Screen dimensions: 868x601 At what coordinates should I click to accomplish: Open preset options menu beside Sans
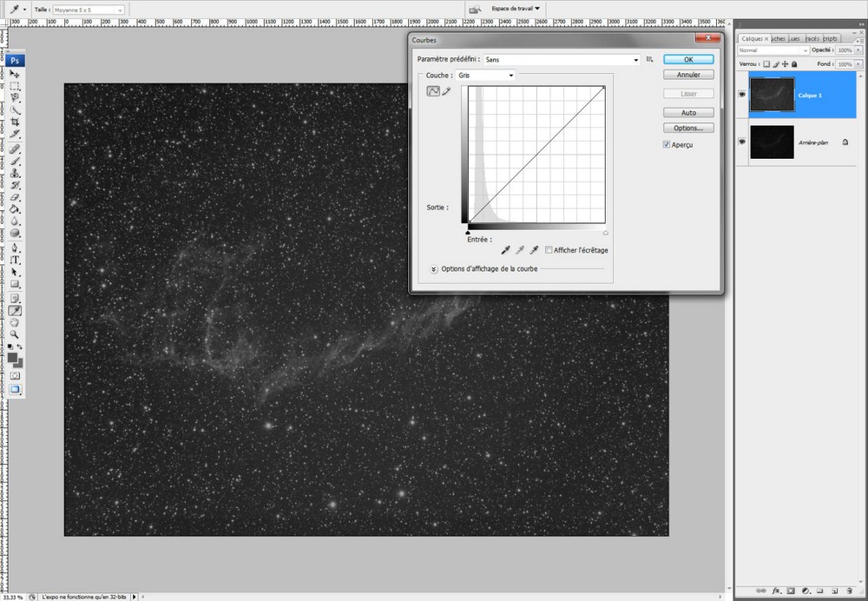pyautogui.click(x=649, y=59)
